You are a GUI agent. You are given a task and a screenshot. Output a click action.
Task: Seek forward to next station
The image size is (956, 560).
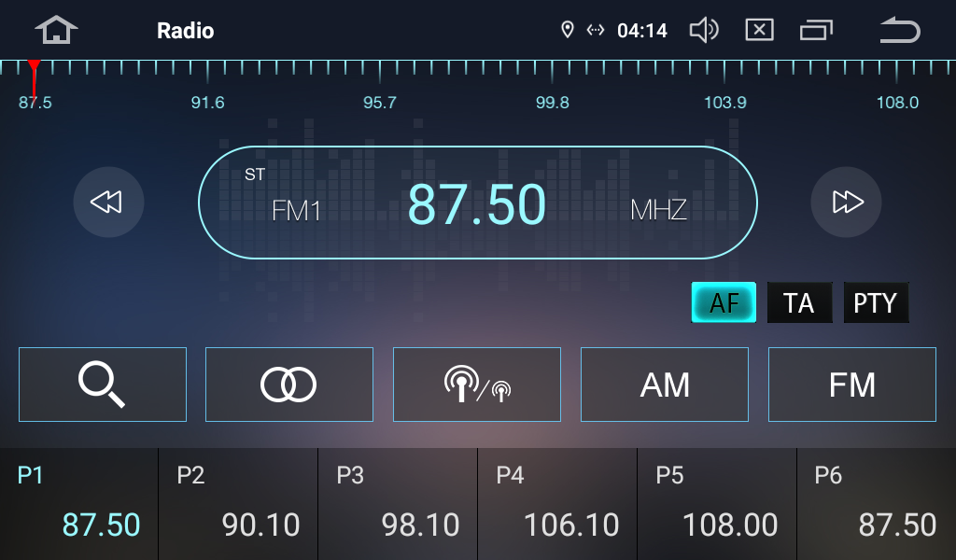(x=846, y=202)
